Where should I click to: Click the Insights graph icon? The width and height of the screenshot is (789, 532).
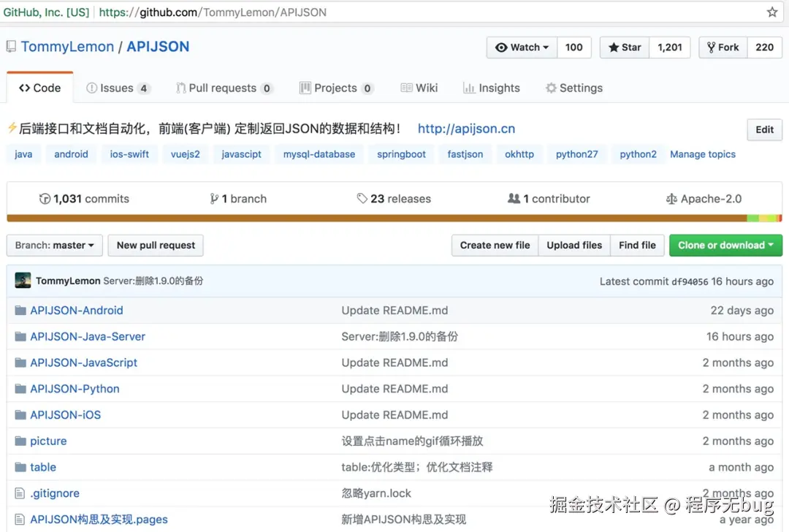point(469,88)
